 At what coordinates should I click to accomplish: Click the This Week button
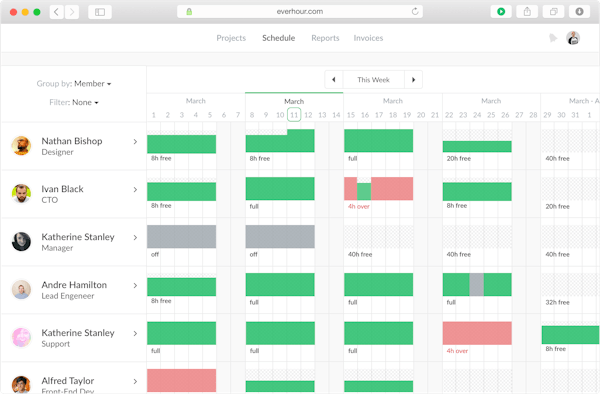pyautogui.click(x=373, y=80)
